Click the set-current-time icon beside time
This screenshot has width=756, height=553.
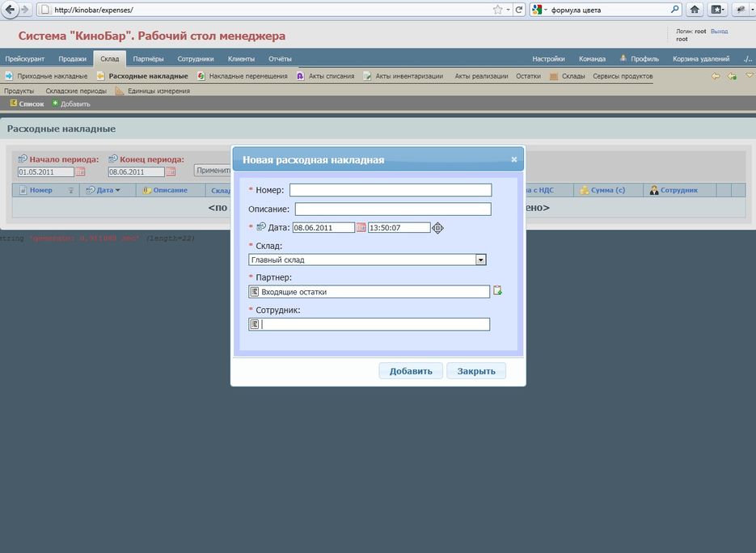click(x=437, y=227)
